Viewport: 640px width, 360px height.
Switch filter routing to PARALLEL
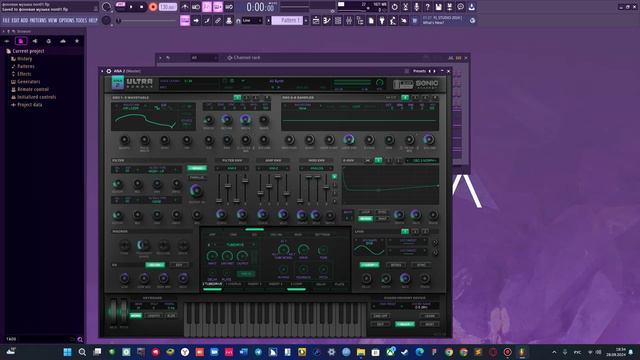click(x=197, y=178)
